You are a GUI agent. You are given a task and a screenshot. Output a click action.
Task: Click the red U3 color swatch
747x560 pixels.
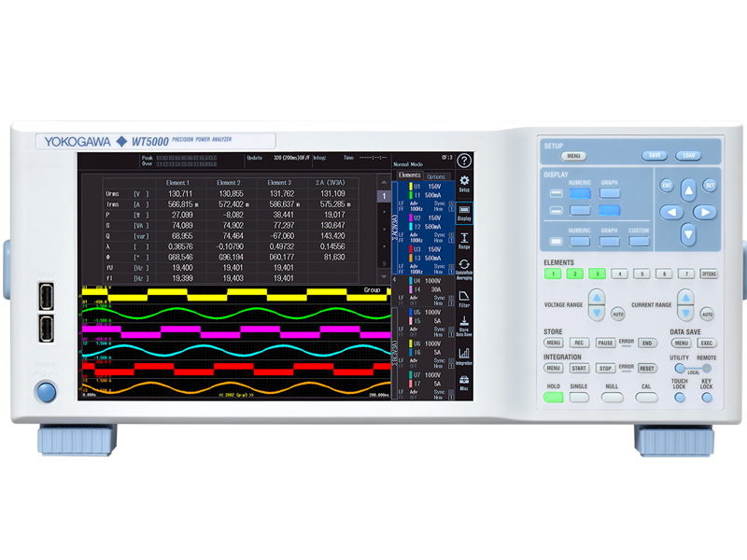tap(411, 249)
